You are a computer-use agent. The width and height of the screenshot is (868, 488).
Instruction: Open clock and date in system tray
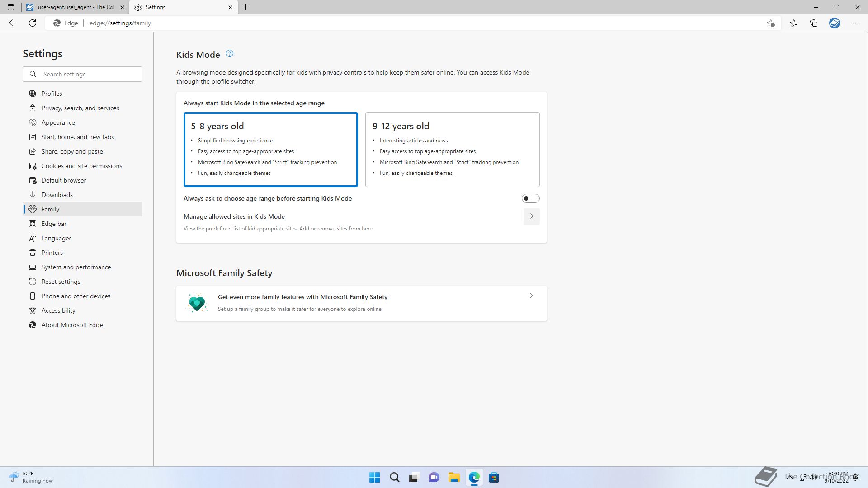tap(836, 477)
